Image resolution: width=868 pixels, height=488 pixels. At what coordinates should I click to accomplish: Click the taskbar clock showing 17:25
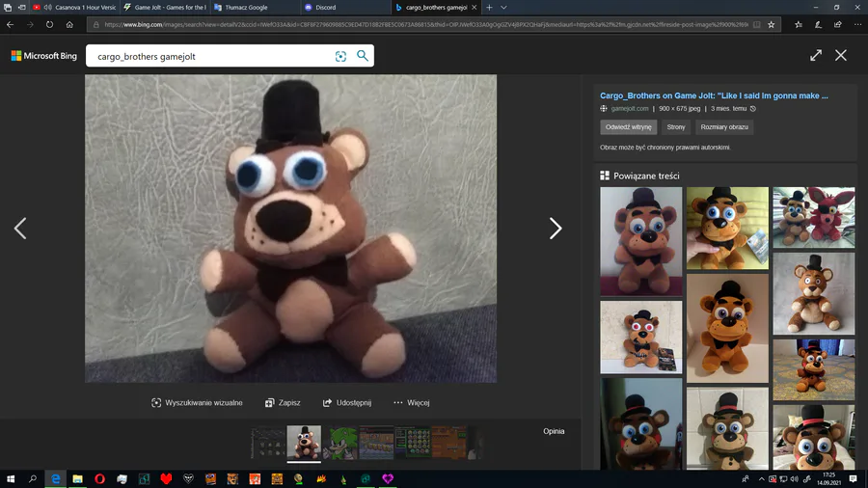pyautogui.click(x=828, y=479)
